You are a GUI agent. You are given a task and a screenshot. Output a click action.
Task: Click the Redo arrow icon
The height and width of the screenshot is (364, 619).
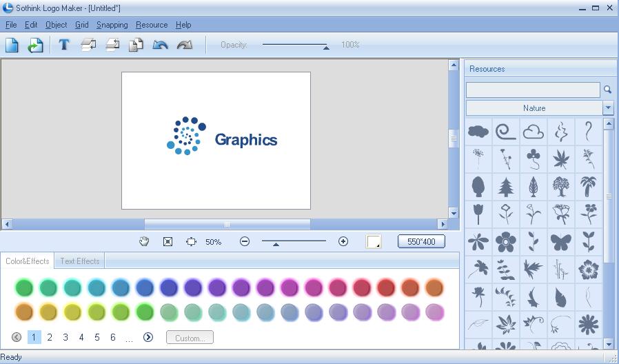click(x=184, y=45)
